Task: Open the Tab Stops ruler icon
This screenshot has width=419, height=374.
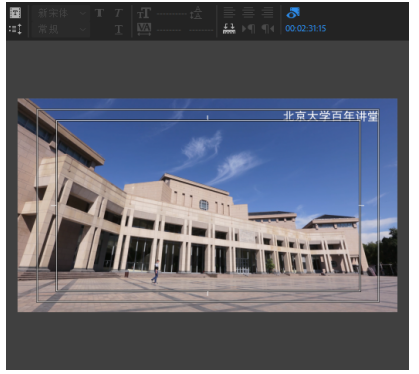Action: (x=229, y=29)
